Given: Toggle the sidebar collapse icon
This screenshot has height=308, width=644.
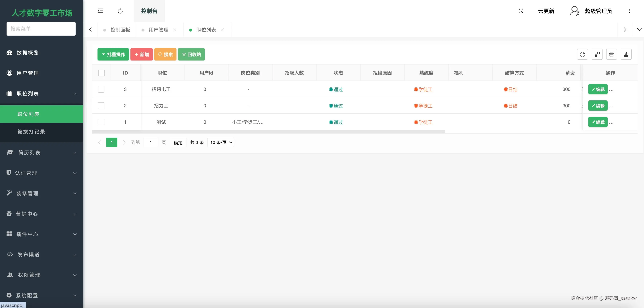Looking at the screenshot, I should tap(100, 11).
